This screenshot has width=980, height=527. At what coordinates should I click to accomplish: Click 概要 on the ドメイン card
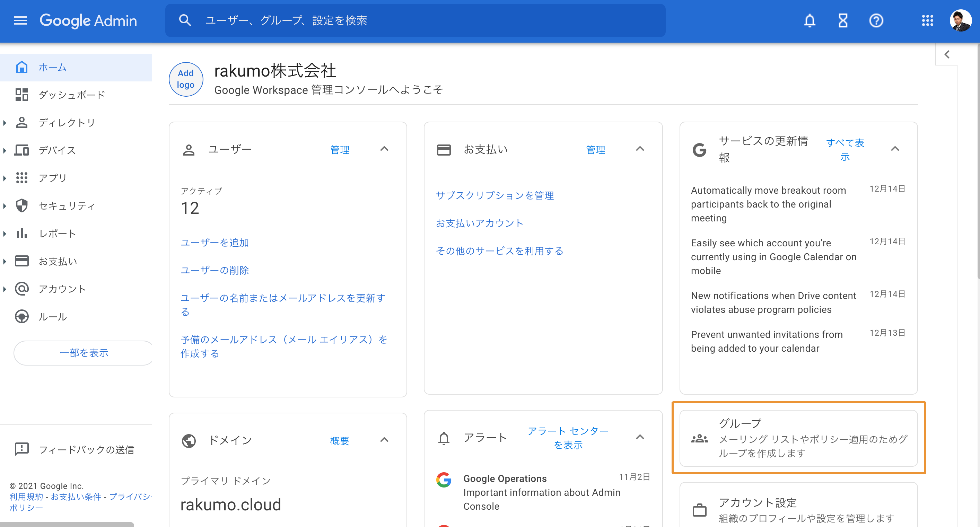click(340, 441)
